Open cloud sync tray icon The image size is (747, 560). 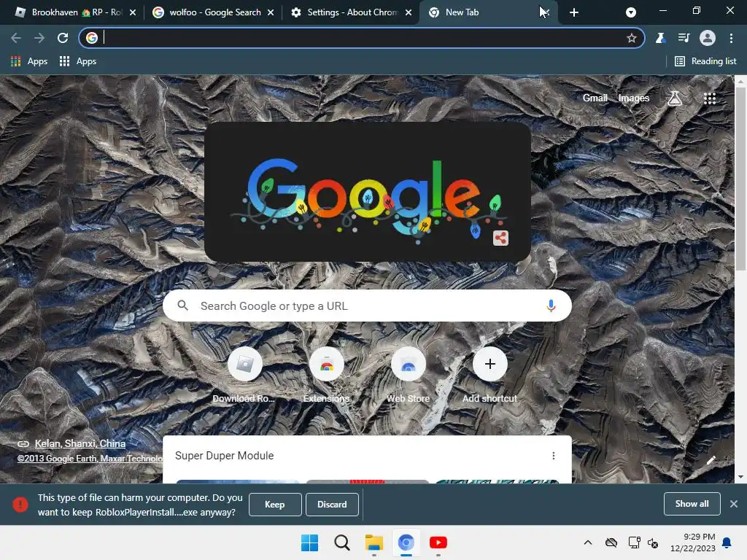click(x=611, y=542)
